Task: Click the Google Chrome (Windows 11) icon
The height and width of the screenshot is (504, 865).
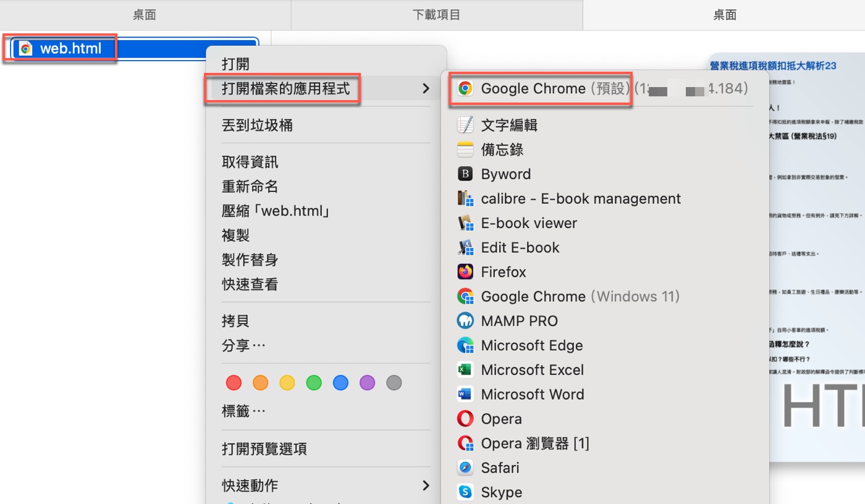Action: click(465, 296)
